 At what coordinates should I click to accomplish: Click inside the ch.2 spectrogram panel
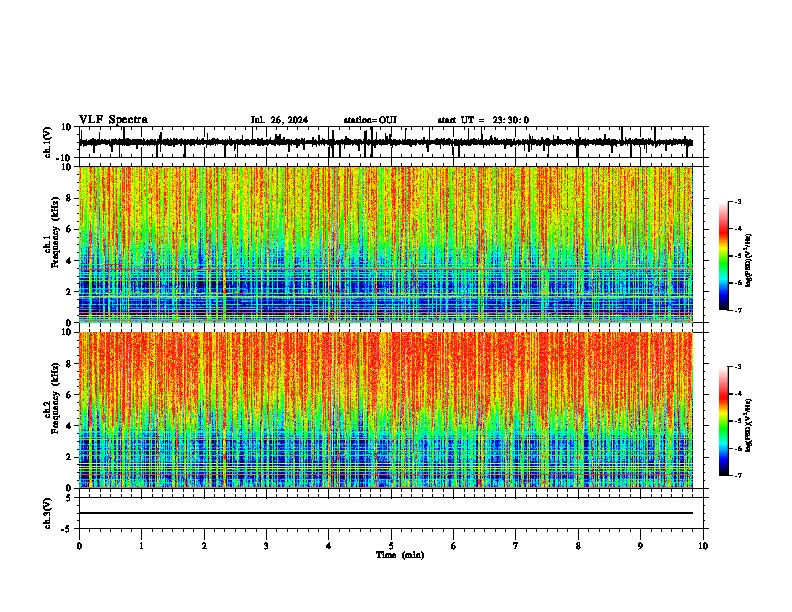(386, 410)
